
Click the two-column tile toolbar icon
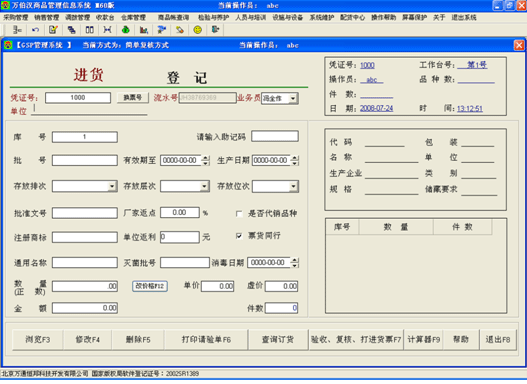click(x=89, y=30)
